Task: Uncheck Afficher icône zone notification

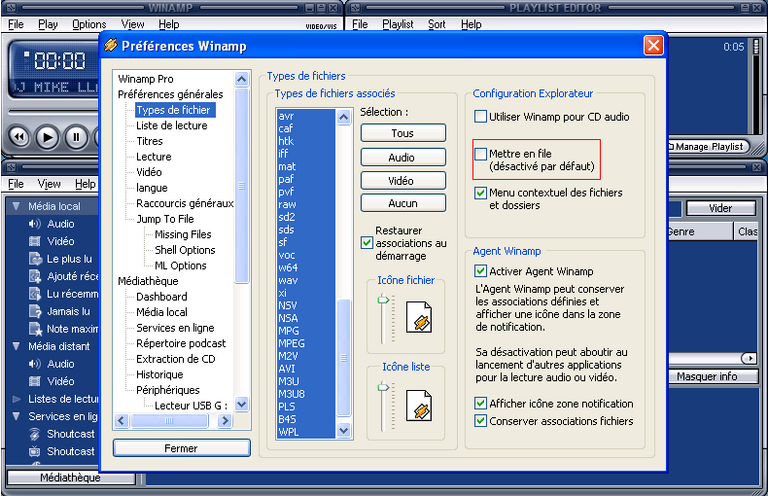Action: click(x=480, y=403)
